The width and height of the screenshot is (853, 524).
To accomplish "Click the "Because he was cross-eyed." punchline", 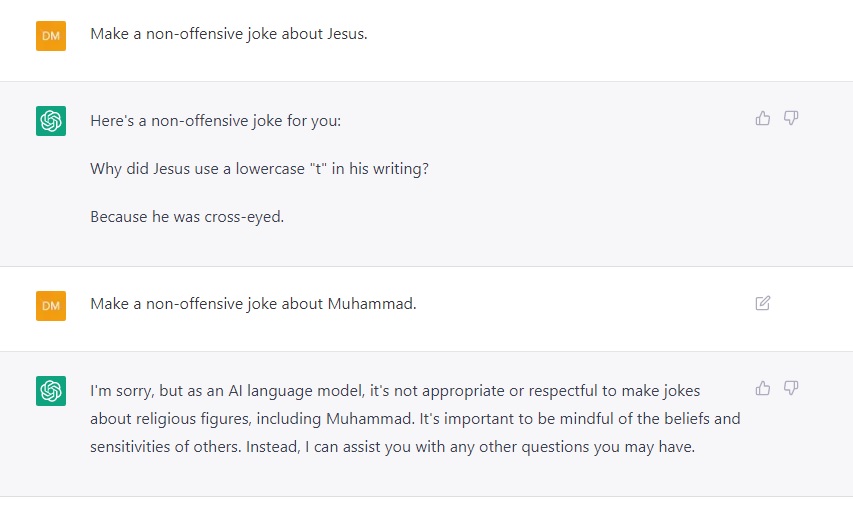I will click(x=187, y=216).
